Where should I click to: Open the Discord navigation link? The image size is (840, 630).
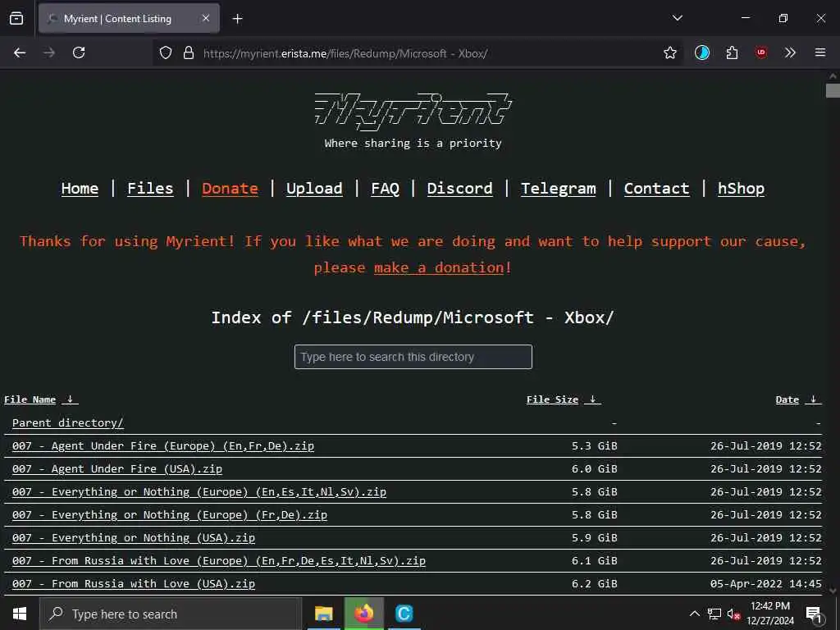(x=459, y=189)
